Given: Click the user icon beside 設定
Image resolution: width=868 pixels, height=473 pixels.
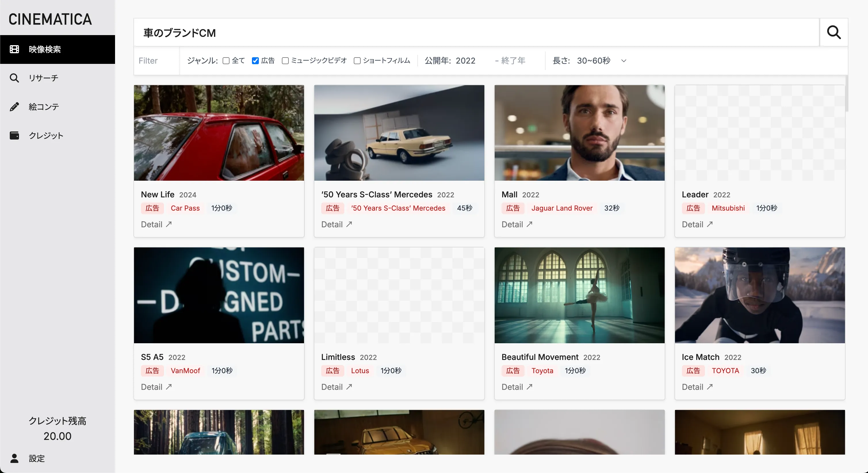Looking at the screenshot, I should tap(14, 458).
